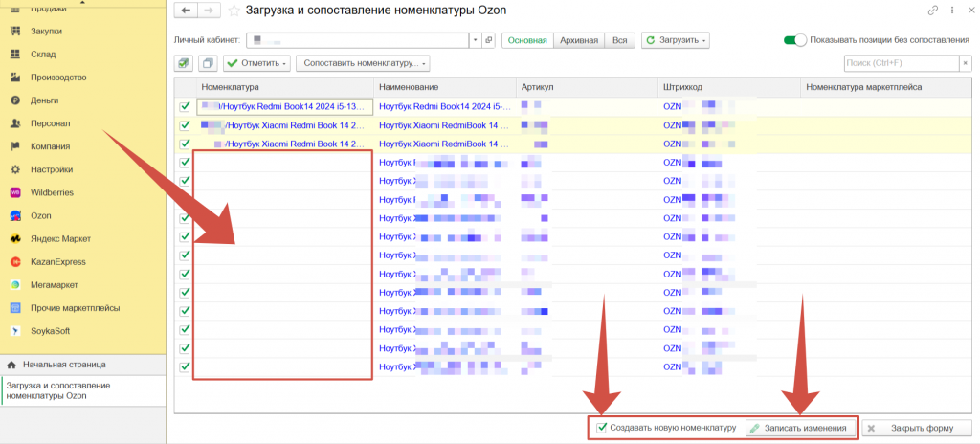Click the Поиск search field
The height and width of the screenshot is (444, 980).
[900, 63]
